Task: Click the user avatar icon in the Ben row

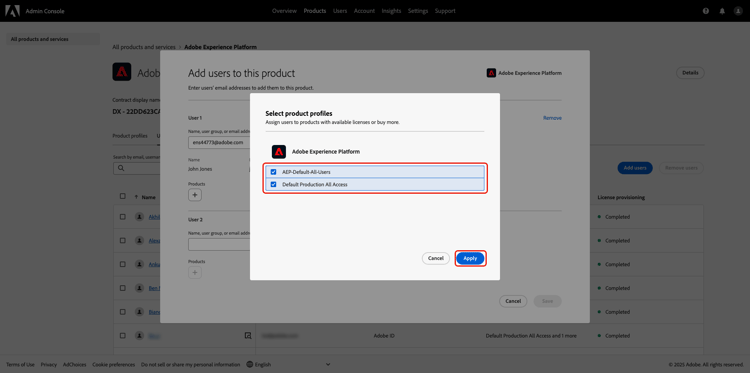Action: [x=139, y=288]
